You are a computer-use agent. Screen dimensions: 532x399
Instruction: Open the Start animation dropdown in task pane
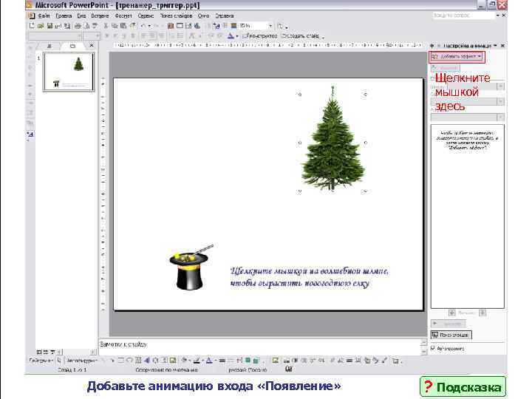coord(500,86)
